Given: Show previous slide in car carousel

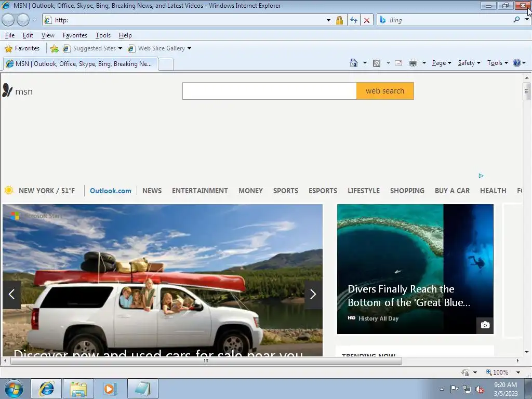Looking at the screenshot, I should click(11, 295).
